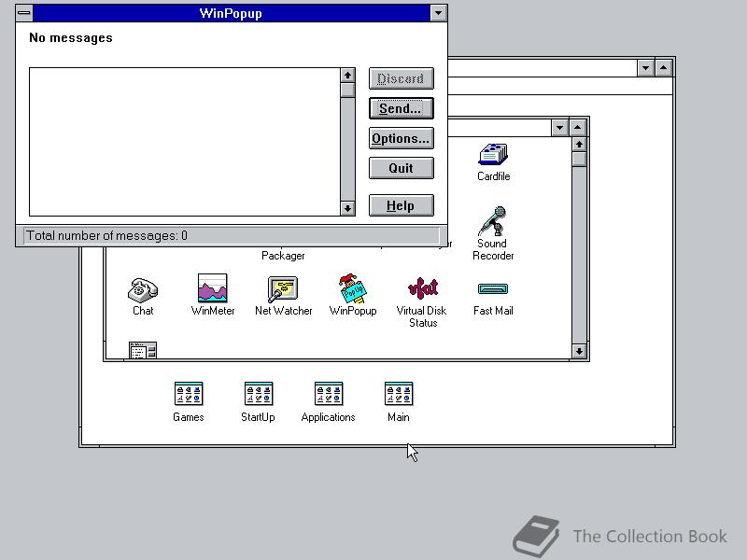Click the Send button in WinPopup

click(401, 108)
